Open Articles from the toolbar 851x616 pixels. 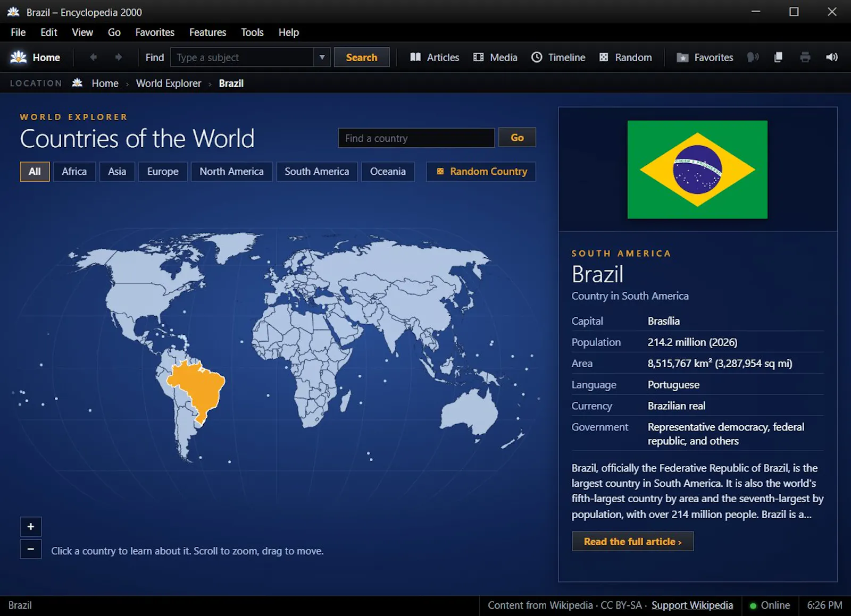(435, 57)
